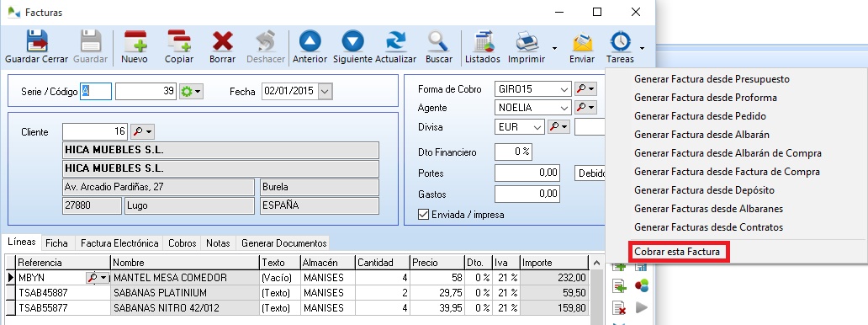Image resolution: width=868 pixels, height=325 pixels.
Task: Click the Referencia column header
Action: (x=63, y=263)
